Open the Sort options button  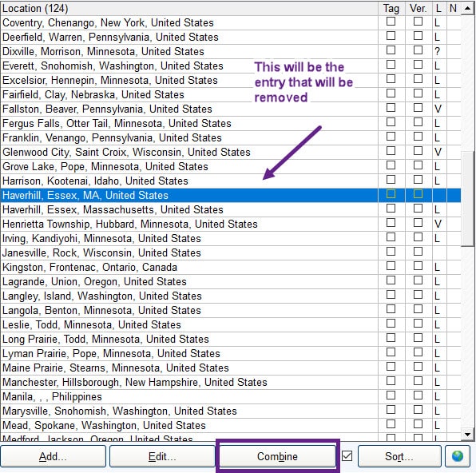pyautogui.click(x=399, y=456)
